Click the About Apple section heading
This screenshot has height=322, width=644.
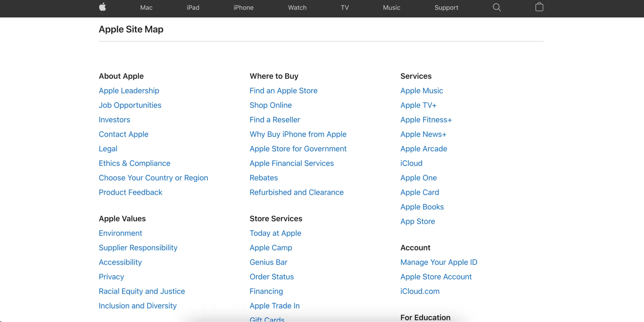pos(121,76)
